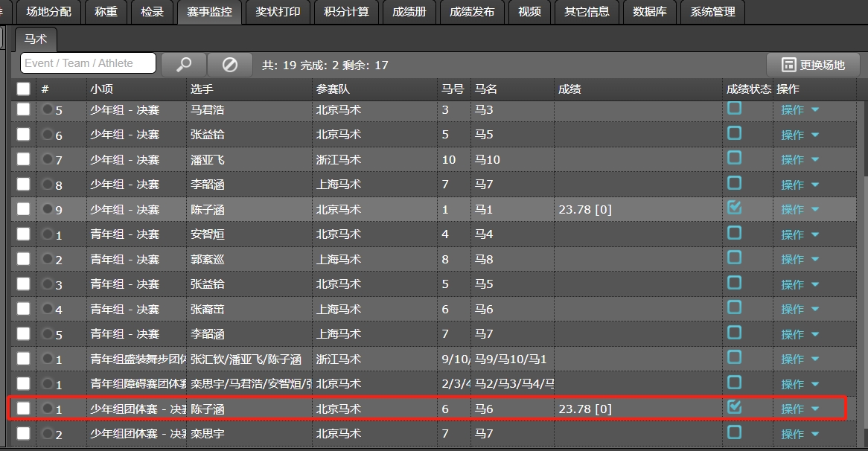Click the clear filter circle-slash icon
The width and height of the screenshot is (868, 451).
tap(229, 65)
